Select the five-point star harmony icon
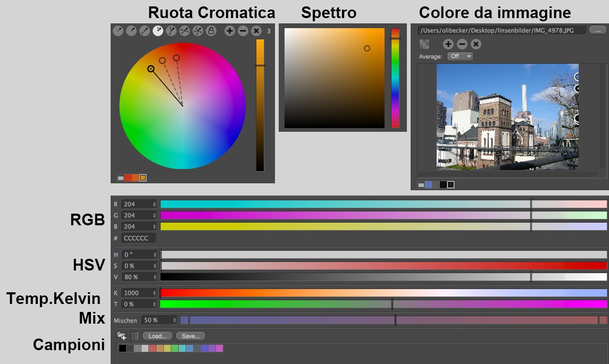Screen dimensions: 609x364 point(197,31)
